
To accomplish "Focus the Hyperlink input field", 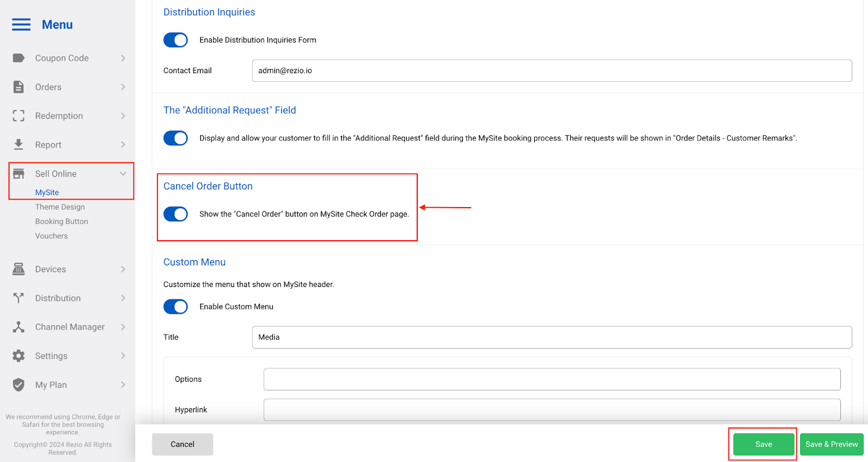I will coord(552,410).
